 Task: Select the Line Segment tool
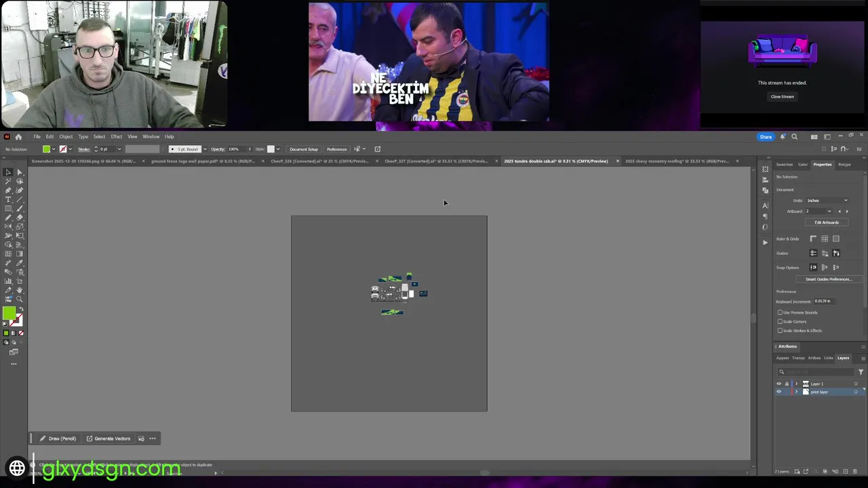tap(19, 199)
